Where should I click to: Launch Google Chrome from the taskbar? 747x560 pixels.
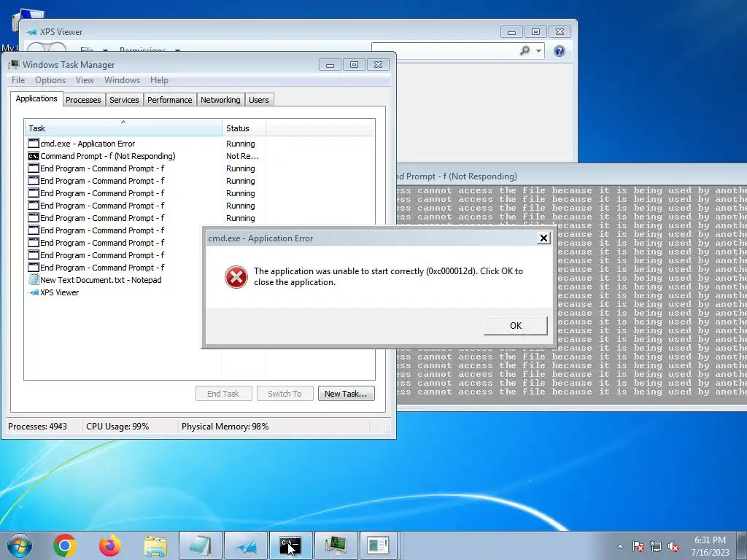click(x=65, y=545)
